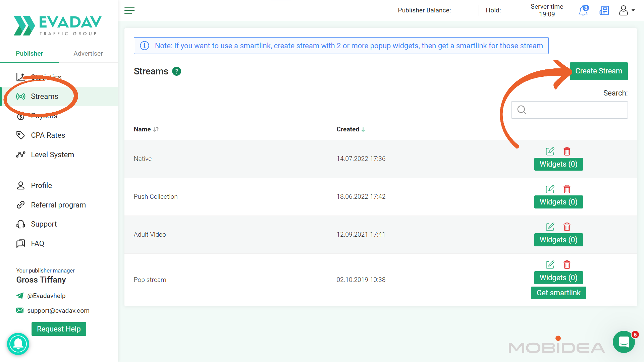Open @Evadavhelp Telegram link
The width and height of the screenshot is (644, 362).
[46, 296]
